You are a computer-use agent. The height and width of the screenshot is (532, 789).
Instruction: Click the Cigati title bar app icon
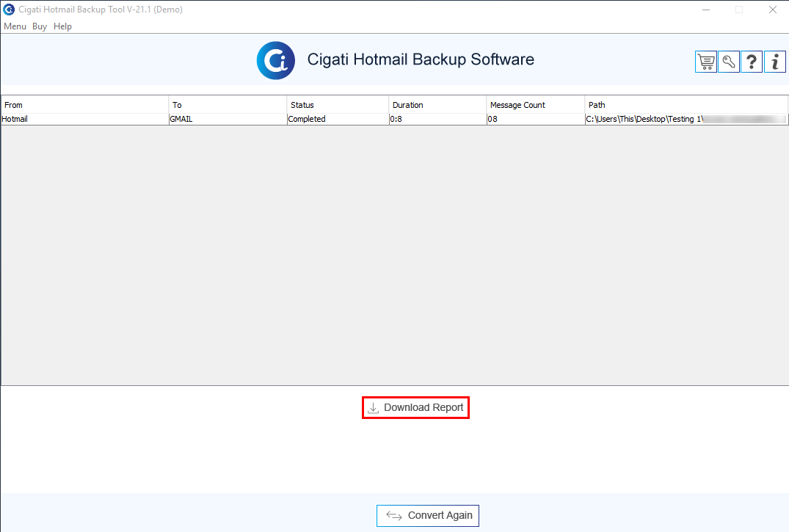coord(9,10)
